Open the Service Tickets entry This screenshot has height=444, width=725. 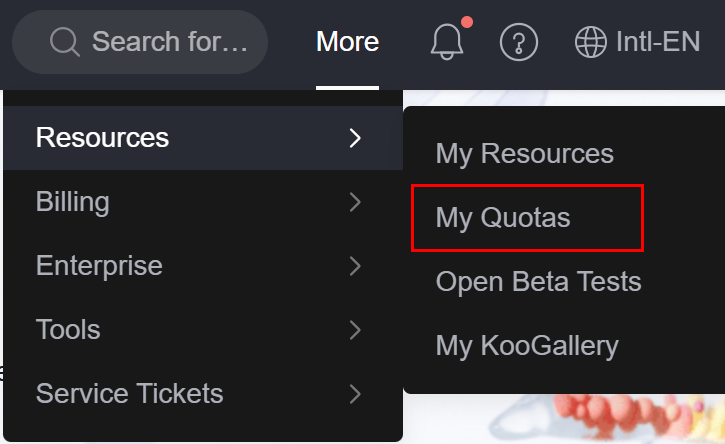pyautogui.click(x=129, y=394)
